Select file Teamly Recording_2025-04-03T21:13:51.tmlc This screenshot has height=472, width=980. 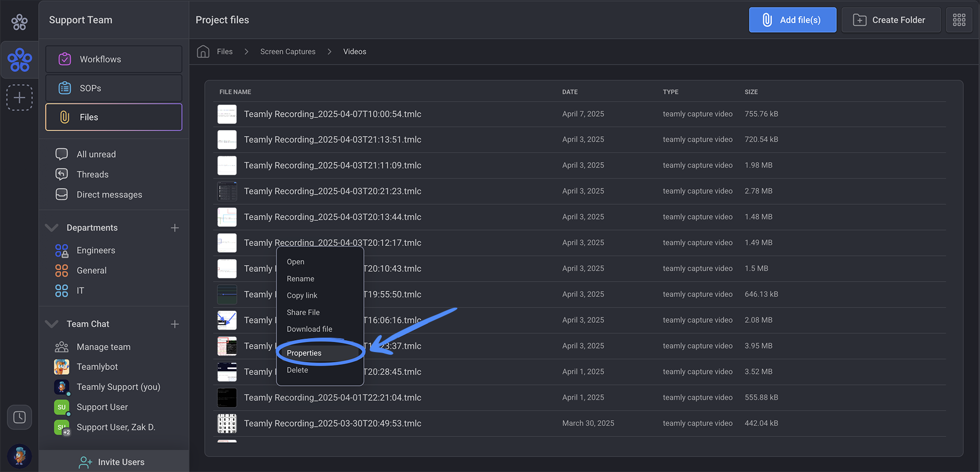point(332,139)
